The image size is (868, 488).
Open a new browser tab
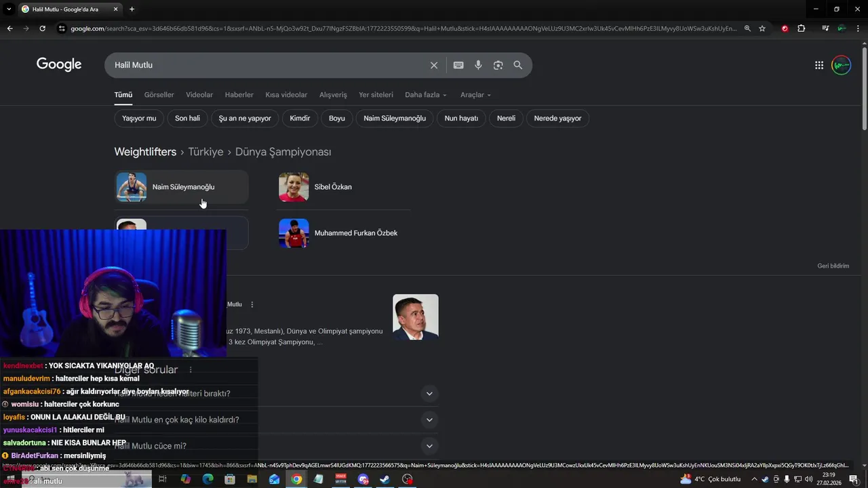[x=132, y=9]
